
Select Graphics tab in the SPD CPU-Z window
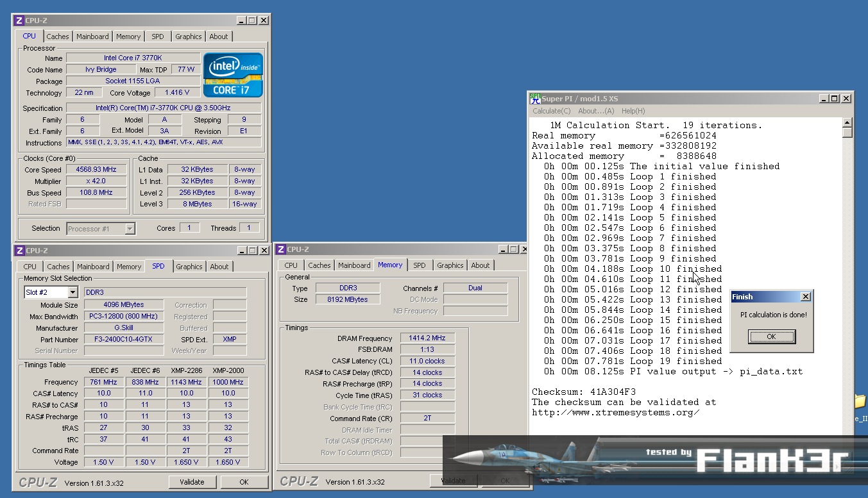click(x=189, y=267)
